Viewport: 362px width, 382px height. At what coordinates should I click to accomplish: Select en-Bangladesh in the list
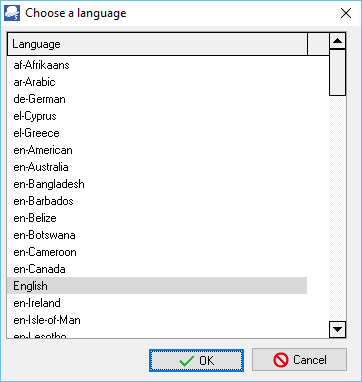[157, 184]
